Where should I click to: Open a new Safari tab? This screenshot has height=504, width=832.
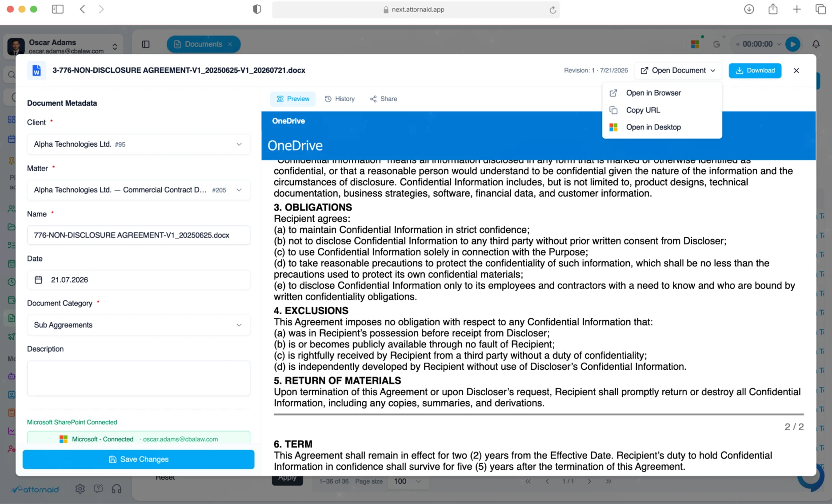[797, 9]
